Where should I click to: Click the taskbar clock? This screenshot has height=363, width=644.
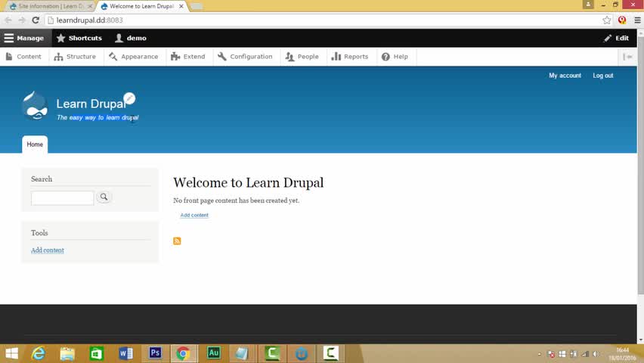623,354
